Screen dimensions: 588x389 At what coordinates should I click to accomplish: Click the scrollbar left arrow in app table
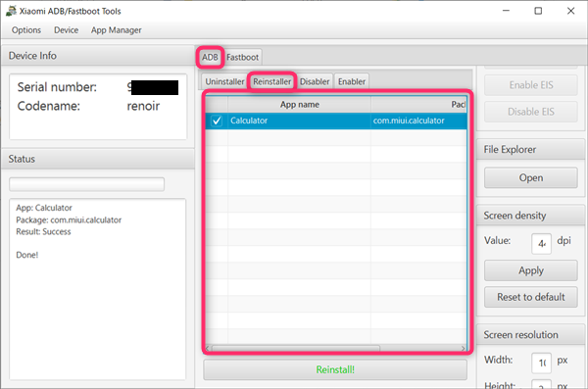point(208,349)
